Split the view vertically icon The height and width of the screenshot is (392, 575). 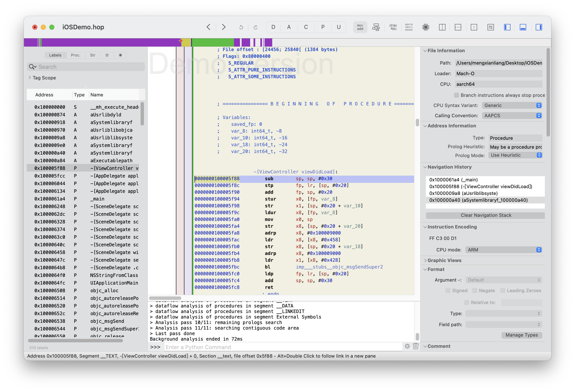pos(442,27)
